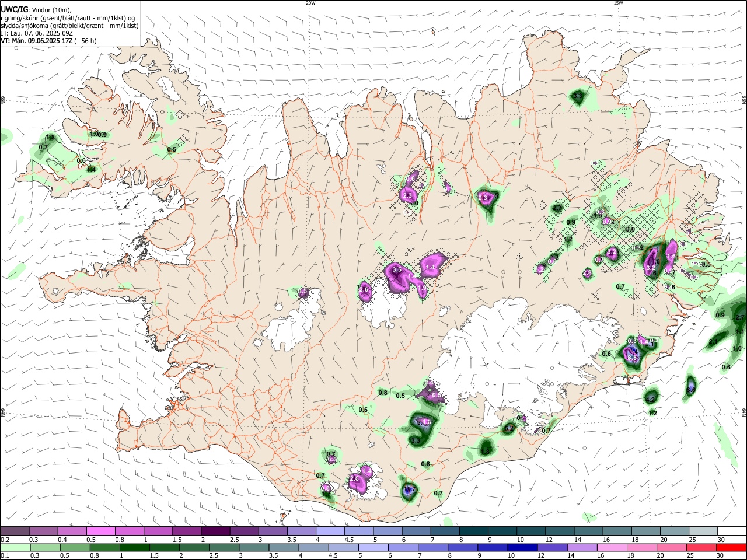Click the '2.1' rain value off east coast
Screen dimensions: 747x560
click(713, 342)
